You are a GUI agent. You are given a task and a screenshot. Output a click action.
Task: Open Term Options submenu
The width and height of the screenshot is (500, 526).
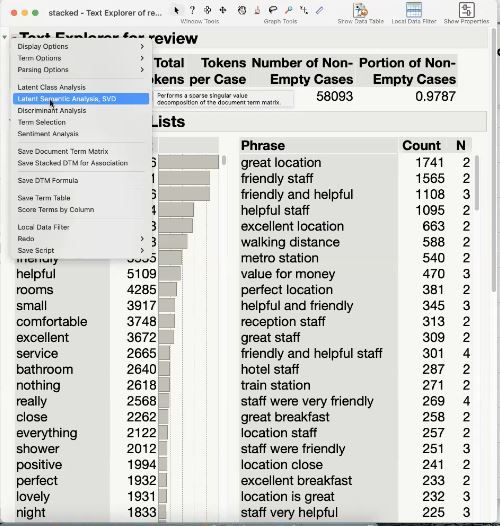[x=81, y=58]
